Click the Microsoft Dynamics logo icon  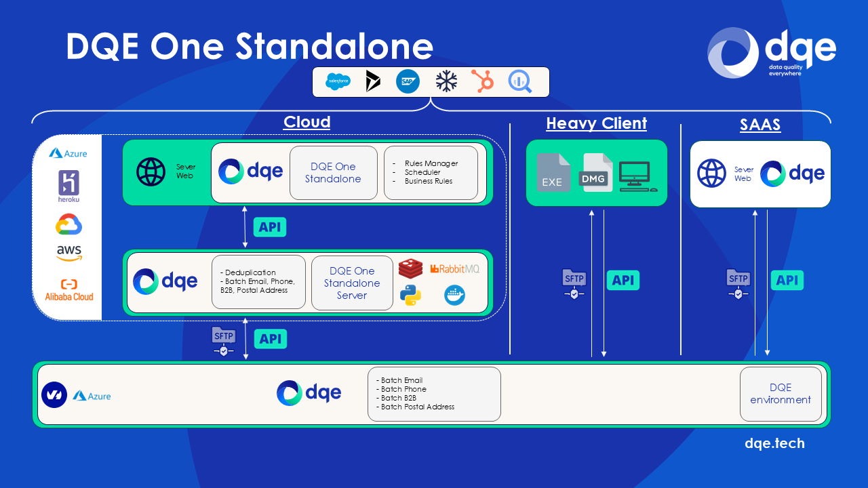pos(373,82)
